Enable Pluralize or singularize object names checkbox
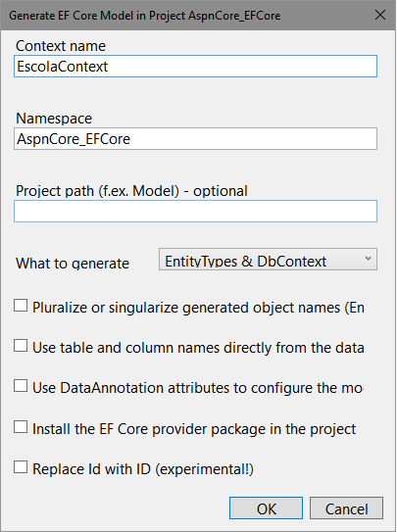The height and width of the screenshot is (532, 397). [21, 306]
